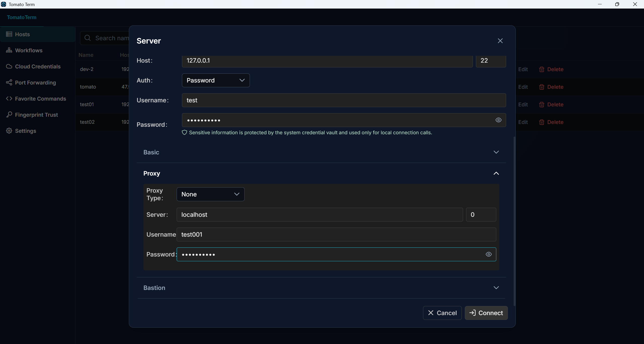The width and height of the screenshot is (644, 344).
Task: Click the dialog's vertical scrollbar
Action: pos(514,221)
